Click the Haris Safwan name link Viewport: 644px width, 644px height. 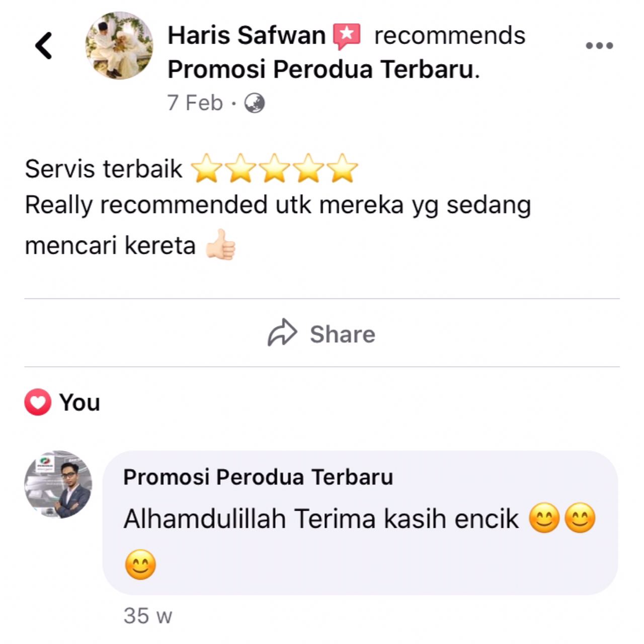coord(247,35)
